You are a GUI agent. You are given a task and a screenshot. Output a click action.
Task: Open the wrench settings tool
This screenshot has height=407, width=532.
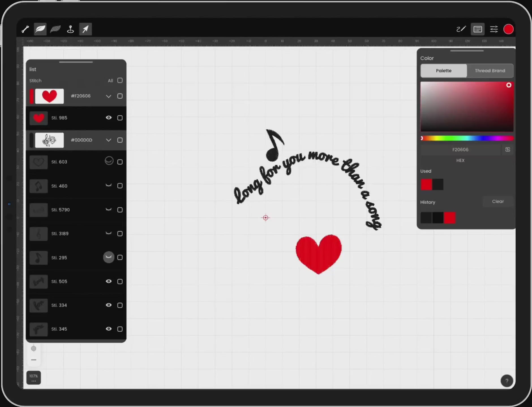[x=25, y=29]
